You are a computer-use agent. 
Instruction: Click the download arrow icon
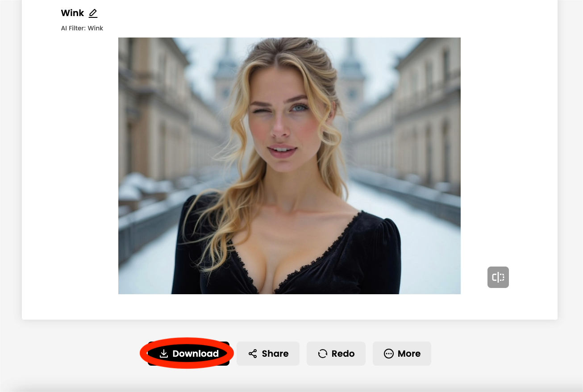(x=164, y=354)
